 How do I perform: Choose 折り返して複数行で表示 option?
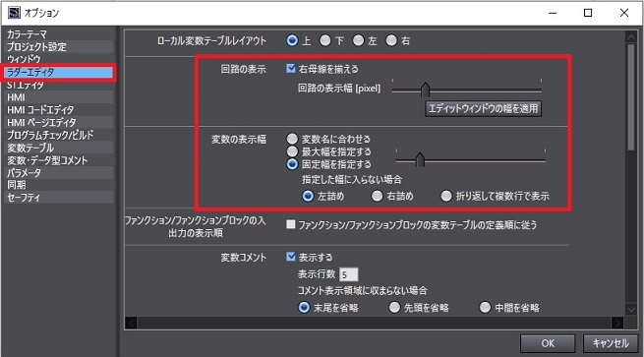pos(446,196)
